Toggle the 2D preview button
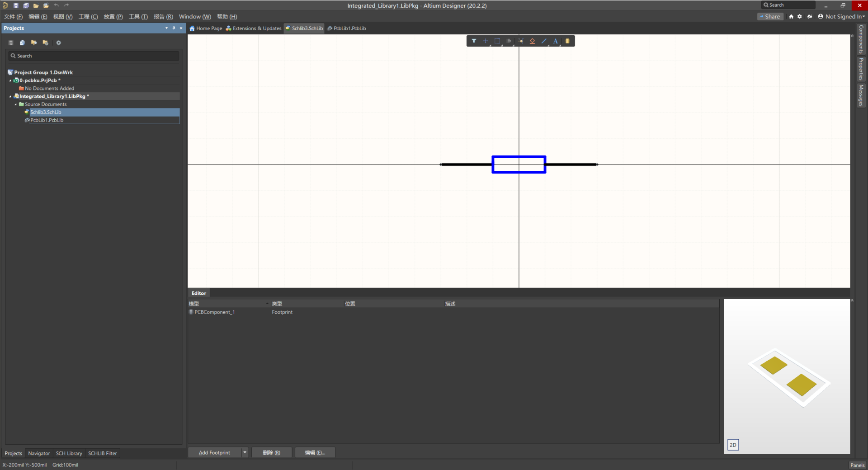Viewport: 868px width, 470px height. pos(733,445)
